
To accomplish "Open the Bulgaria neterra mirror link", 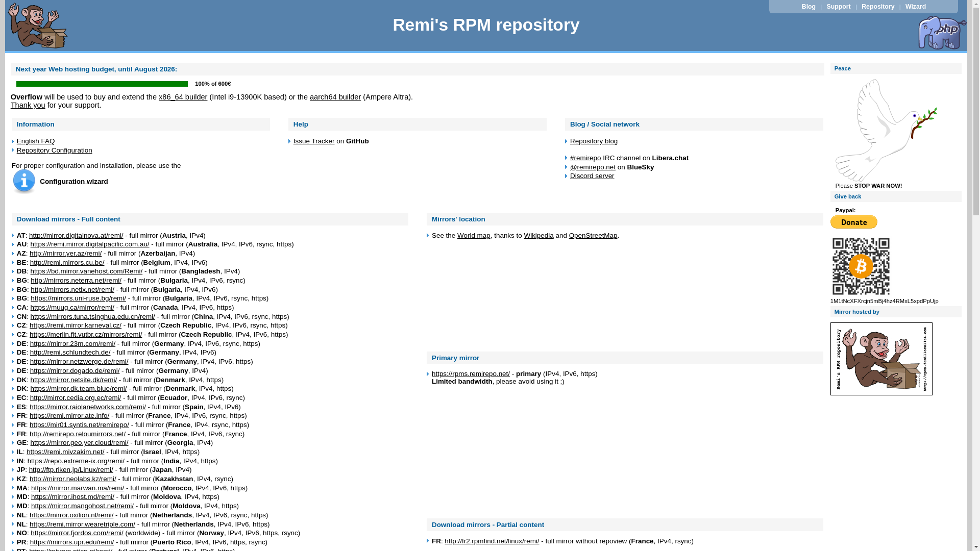I will pyautogui.click(x=76, y=281).
